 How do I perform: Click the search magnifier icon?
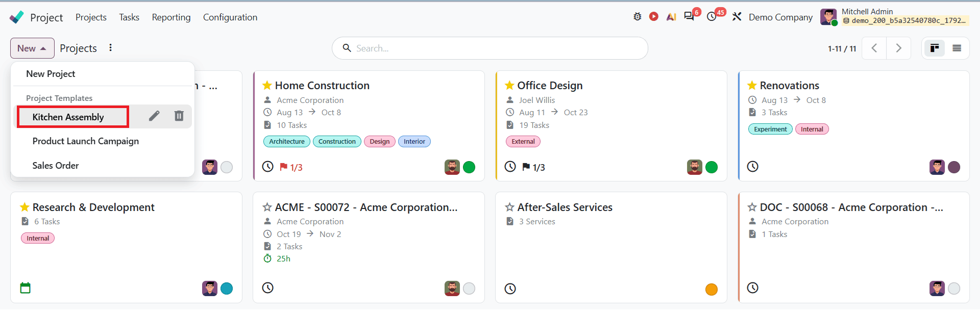pos(347,48)
